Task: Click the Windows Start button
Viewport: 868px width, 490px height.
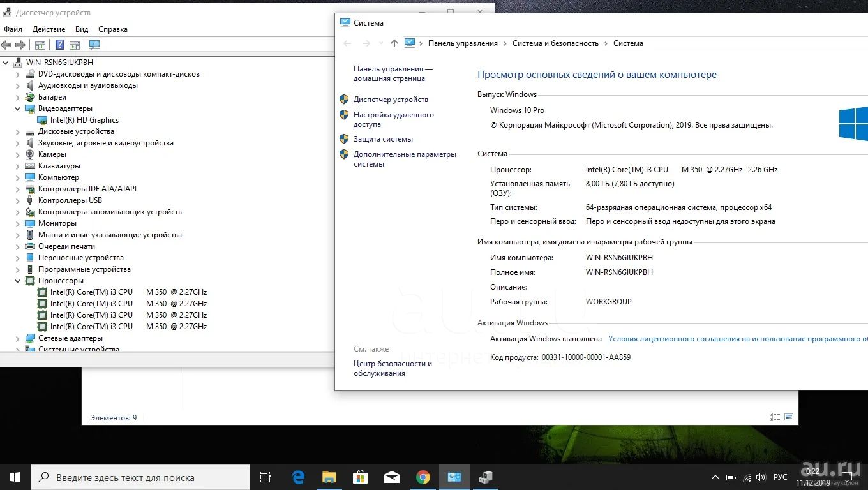Action: tap(15, 477)
